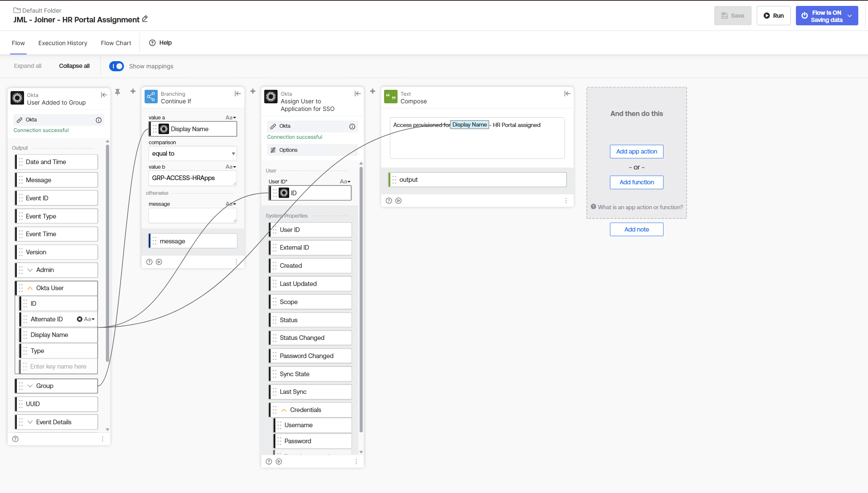Add step after the Continue If card
868x493 pixels.
tap(253, 91)
